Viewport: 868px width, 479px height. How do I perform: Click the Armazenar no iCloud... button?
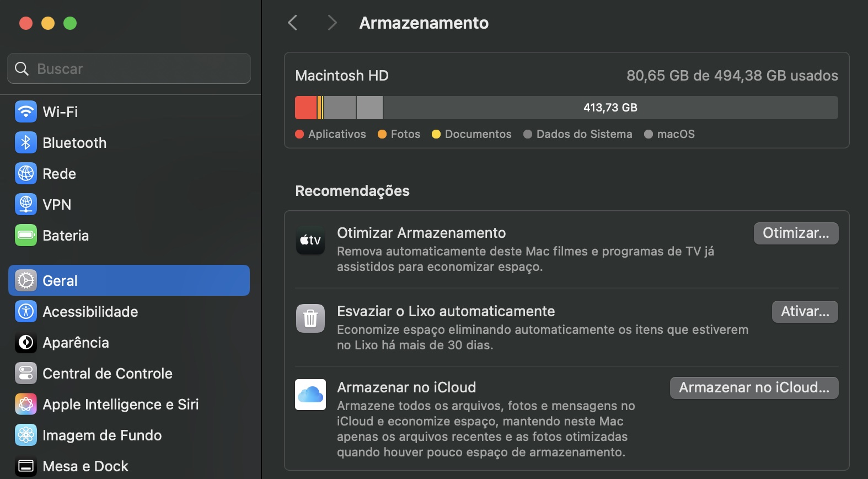(x=754, y=387)
